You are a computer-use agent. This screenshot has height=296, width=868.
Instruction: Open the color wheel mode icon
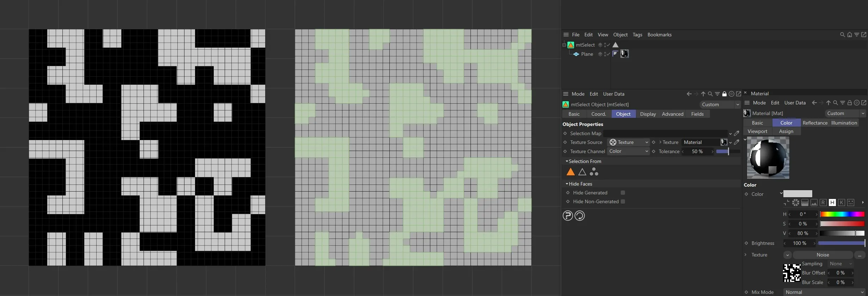(796, 203)
